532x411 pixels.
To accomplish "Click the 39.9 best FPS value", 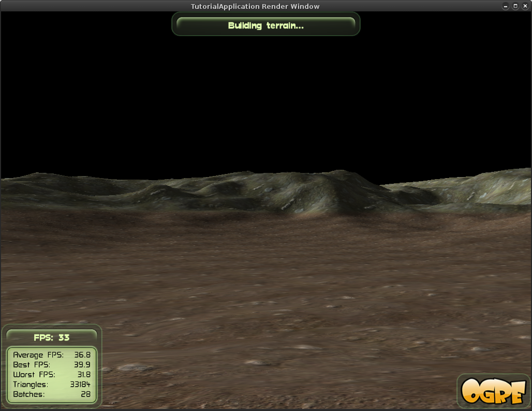I will [82, 364].
